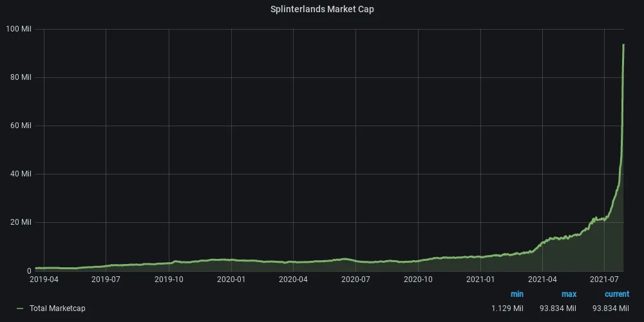
Task: Click the 20 Mil y-axis label
Action: pyautogui.click(x=21, y=222)
